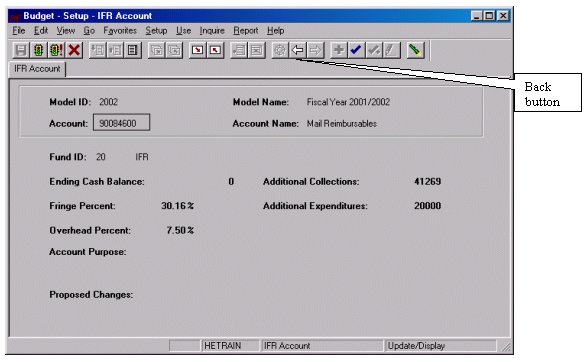Click the red X delete icon
587x362 pixels.
click(74, 50)
